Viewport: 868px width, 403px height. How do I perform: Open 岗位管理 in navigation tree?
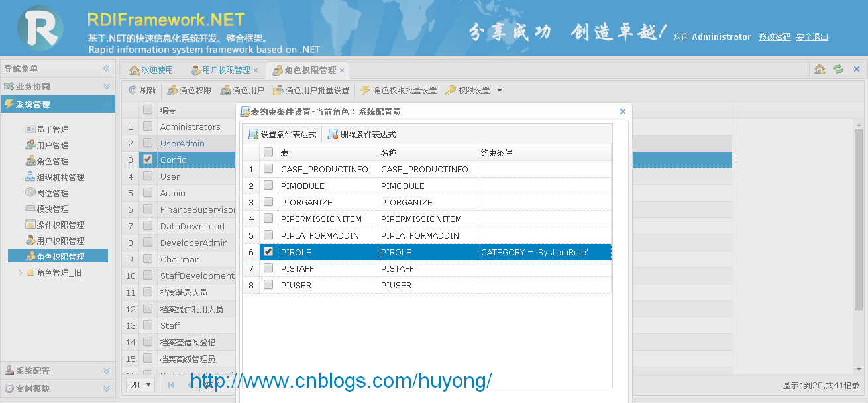point(47,193)
